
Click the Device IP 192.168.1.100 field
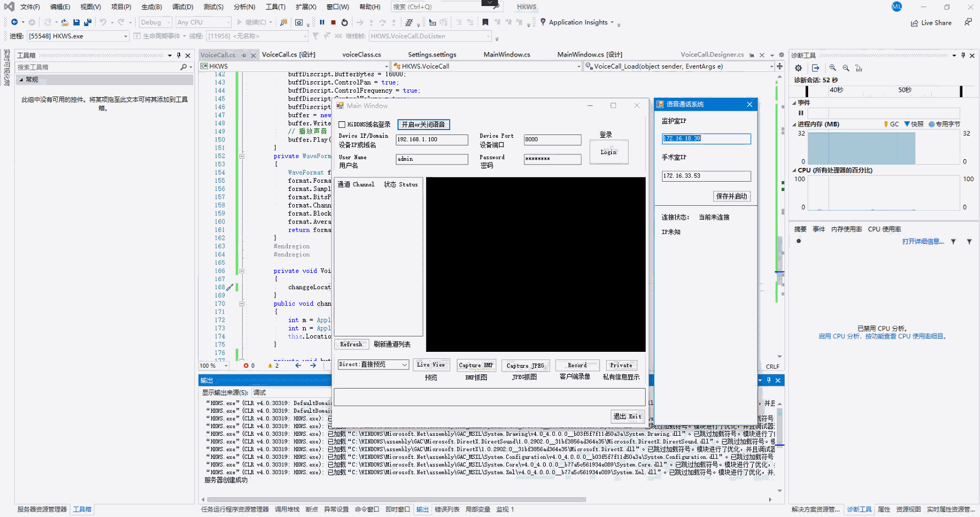pos(432,139)
